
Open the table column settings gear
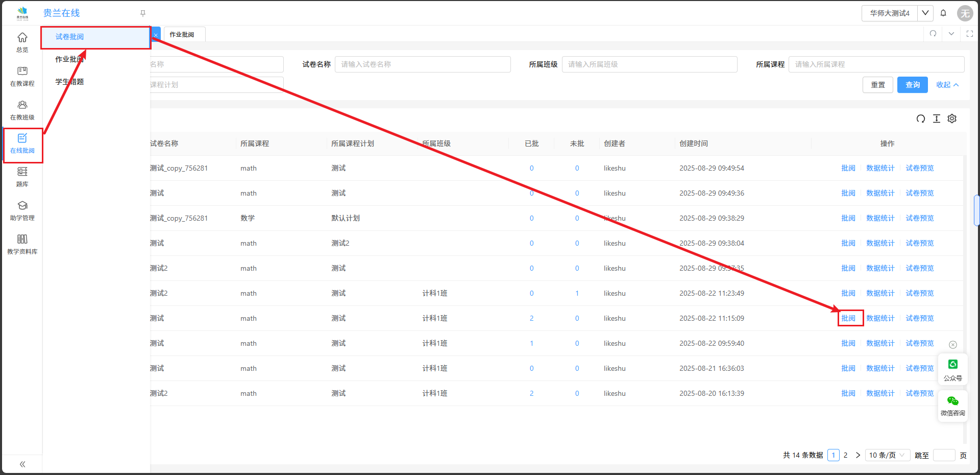pos(952,118)
